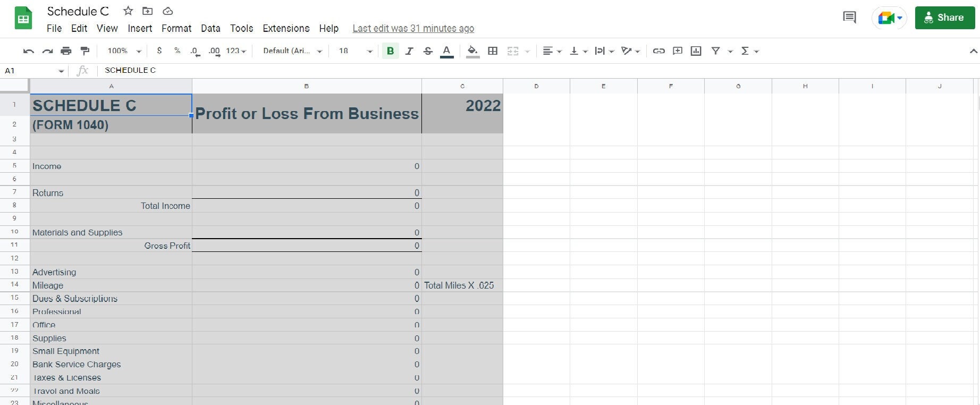980x405 pixels.
Task: Go to Sheets home icon
Action: (x=23, y=19)
